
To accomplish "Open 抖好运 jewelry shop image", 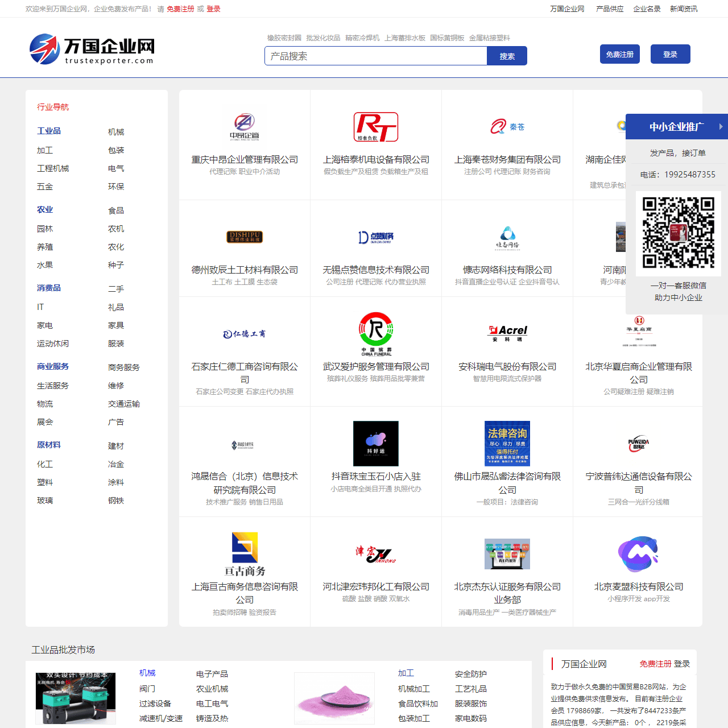I will pos(376,444).
